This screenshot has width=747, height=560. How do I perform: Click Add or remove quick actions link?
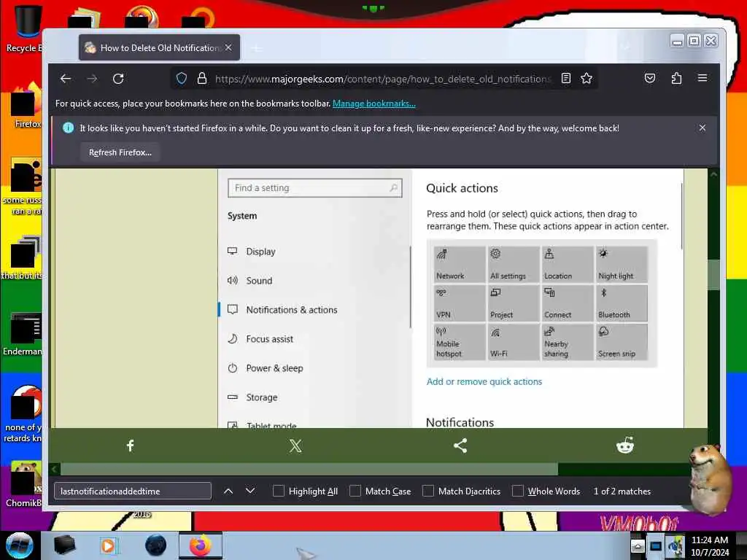coord(484,381)
